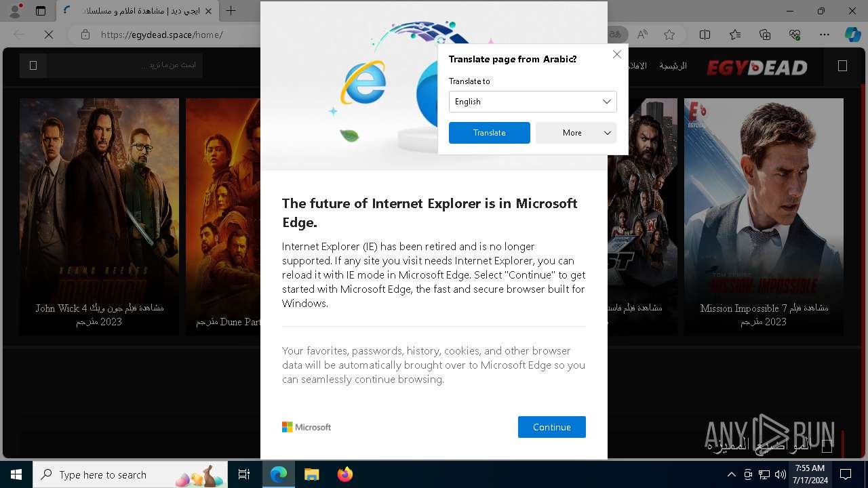The image size is (868, 488).
Task: Open a new tab with plus button
Action: [x=231, y=11]
